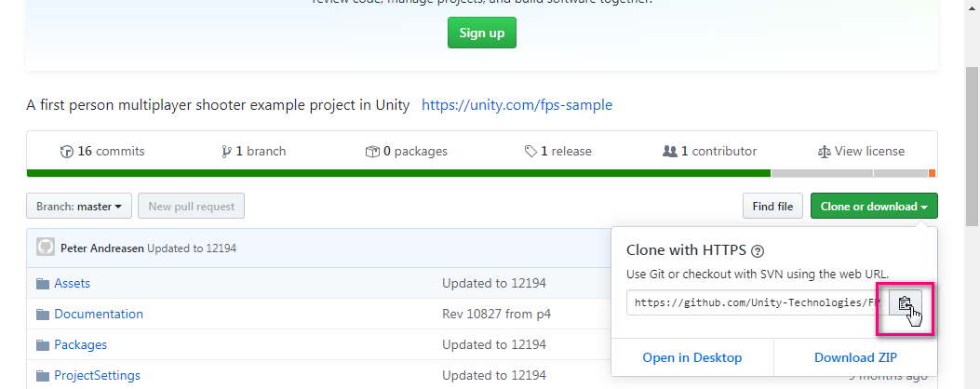Click the page vertical scrollbar thumb
Image resolution: width=980 pixels, height=389 pixels.
click(x=973, y=147)
